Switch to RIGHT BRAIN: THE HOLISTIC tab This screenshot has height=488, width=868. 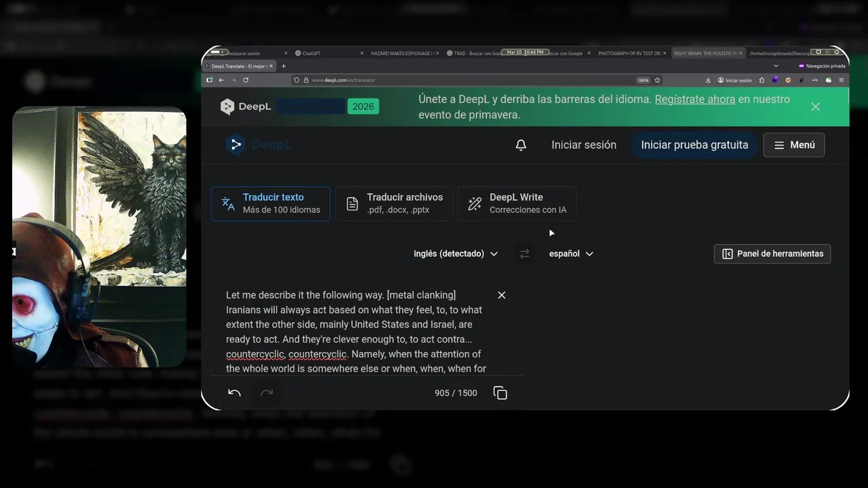[x=708, y=53]
